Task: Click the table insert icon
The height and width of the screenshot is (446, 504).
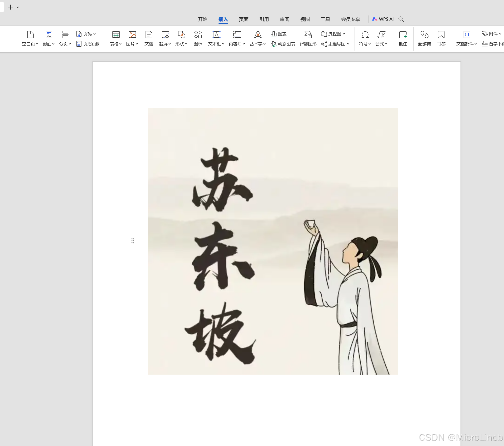Action: click(116, 35)
